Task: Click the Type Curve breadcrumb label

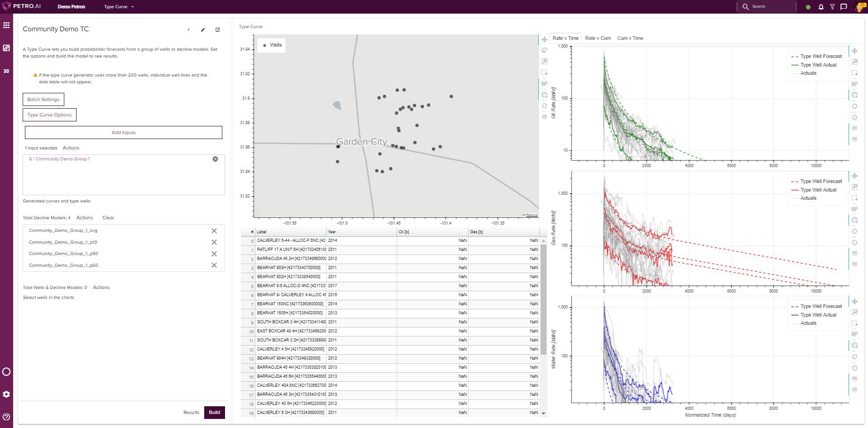Action: [x=250, y=27]
